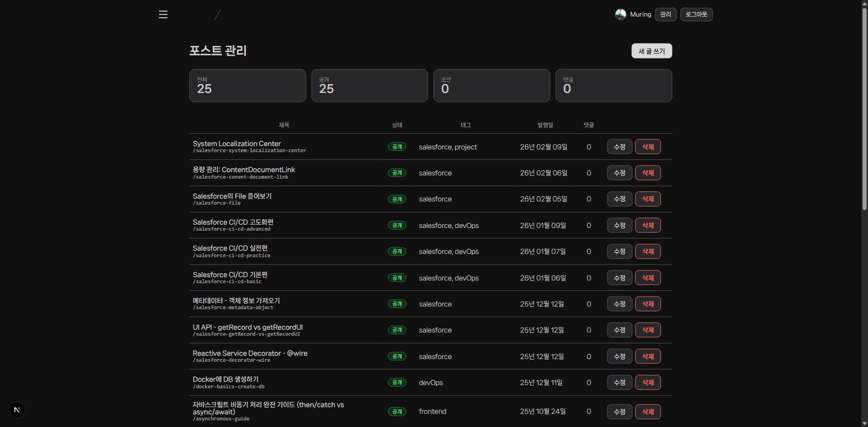The width and height of the screenshot is (868, 427).
Task: Open the hamburger menu icon
Action: [163, 14]
